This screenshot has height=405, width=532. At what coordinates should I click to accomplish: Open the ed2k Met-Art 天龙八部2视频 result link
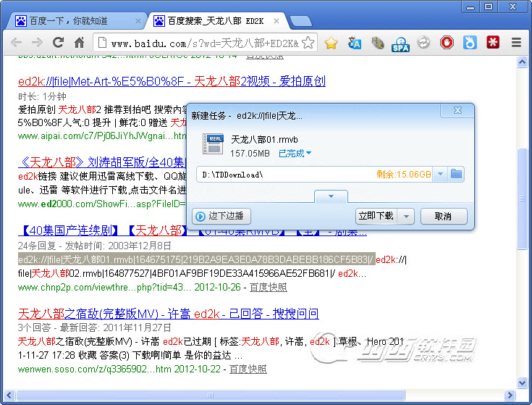point(172,81)
